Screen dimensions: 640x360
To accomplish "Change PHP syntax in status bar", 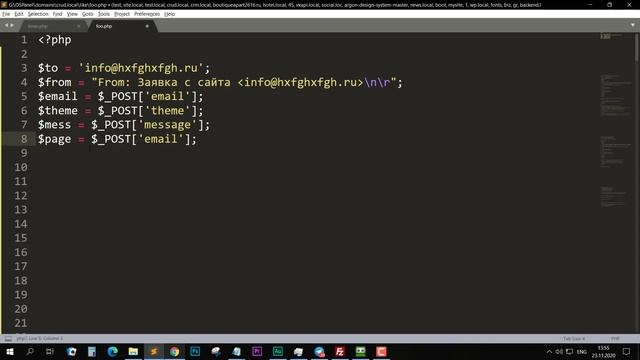I will point(615,338).
